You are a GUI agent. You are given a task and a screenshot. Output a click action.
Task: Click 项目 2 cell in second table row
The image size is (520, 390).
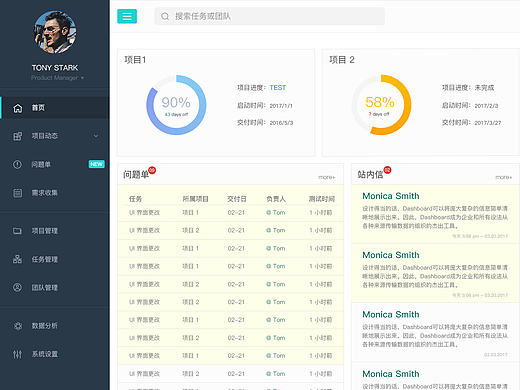pos(191,230)
